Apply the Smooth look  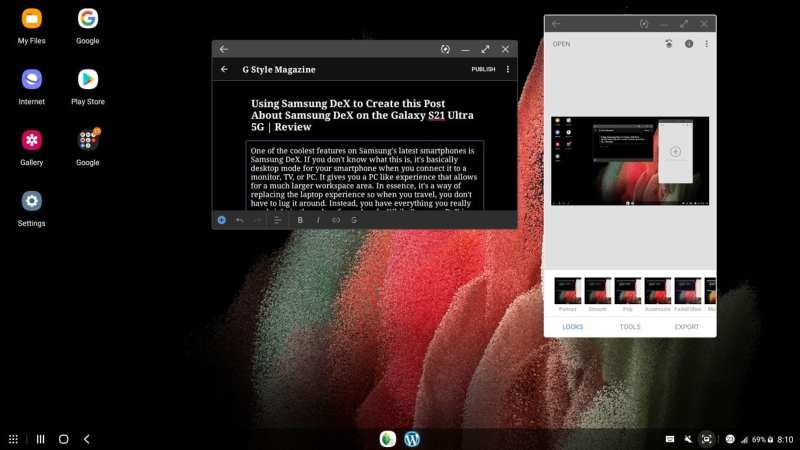pos(597,295)
